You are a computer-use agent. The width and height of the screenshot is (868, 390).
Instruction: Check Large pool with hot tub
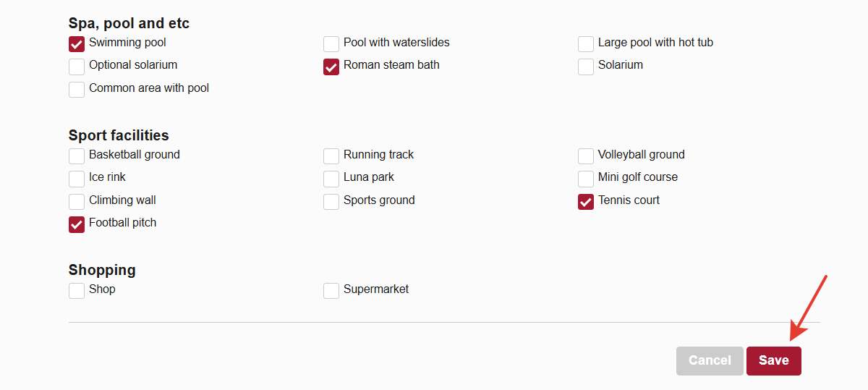(586, 44)
